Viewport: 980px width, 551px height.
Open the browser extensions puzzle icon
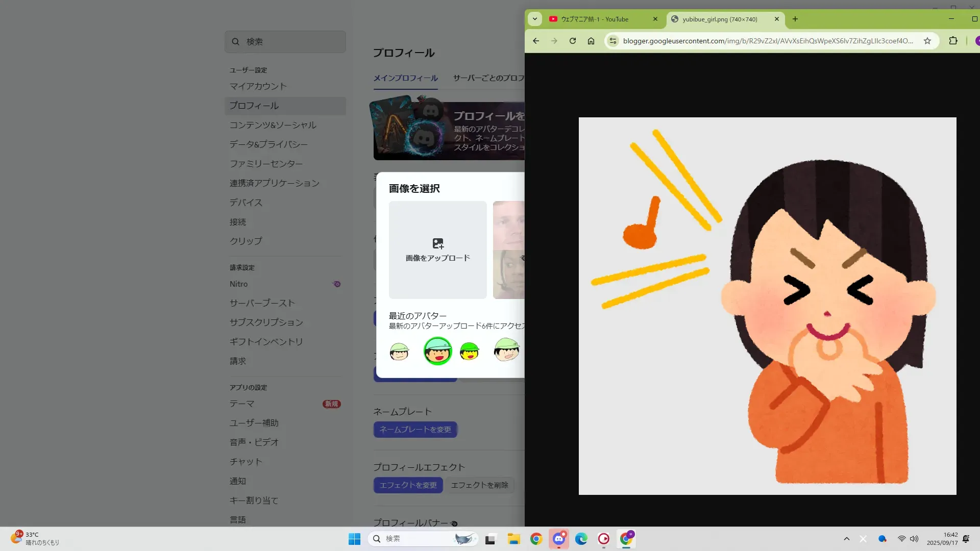point(953,41)
